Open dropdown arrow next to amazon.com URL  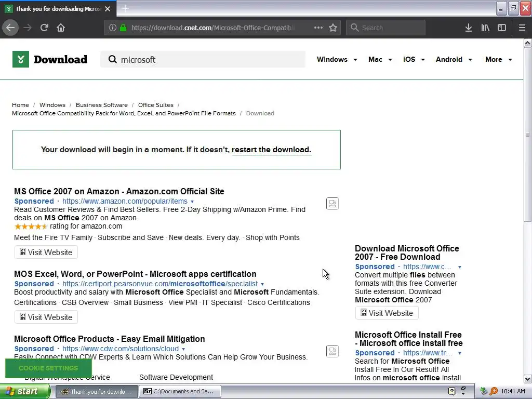[192, 202]
